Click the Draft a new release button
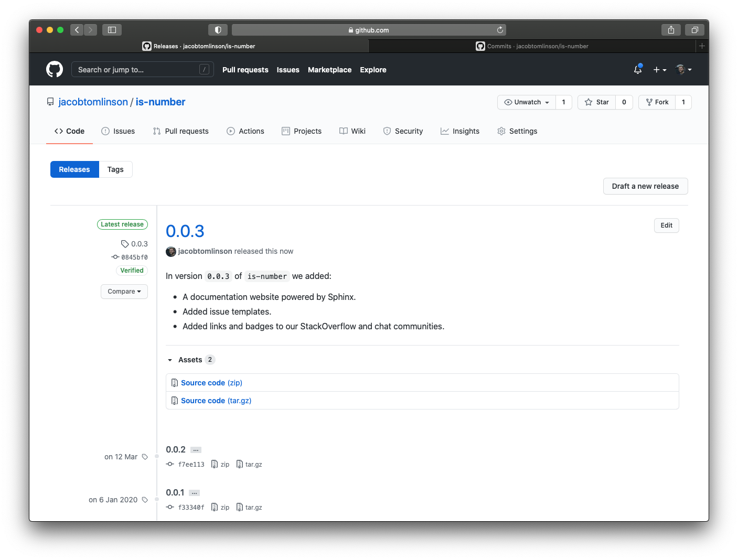 [645, 186]
